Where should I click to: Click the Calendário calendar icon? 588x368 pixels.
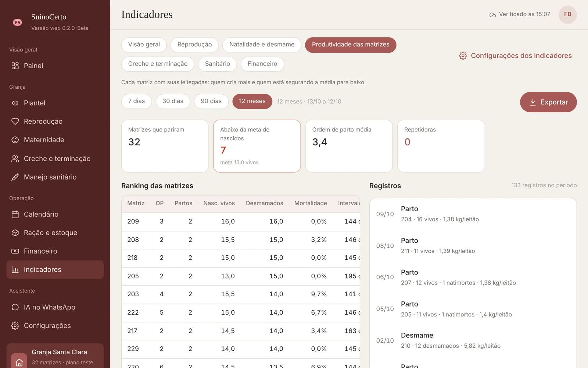coord(15,214)
